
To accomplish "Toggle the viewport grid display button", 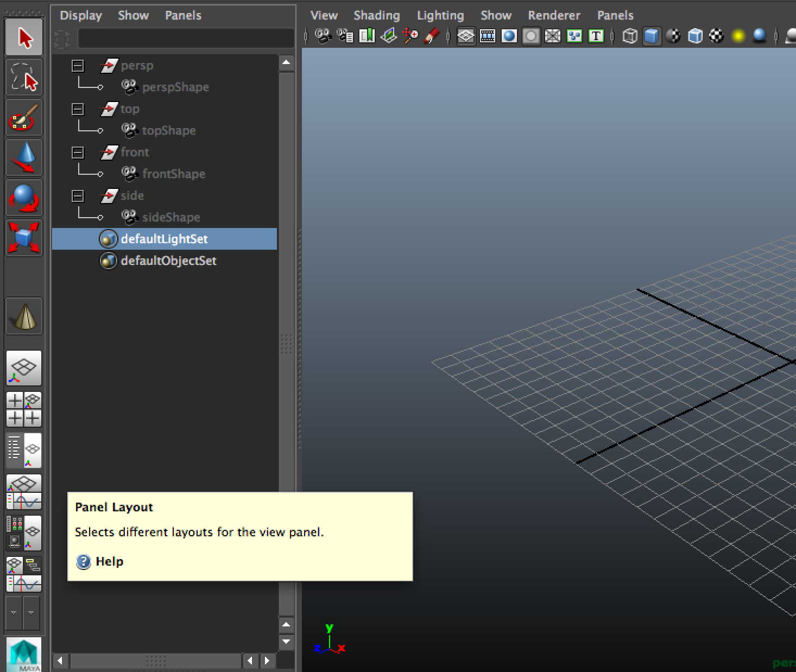I will pos(466,36).
